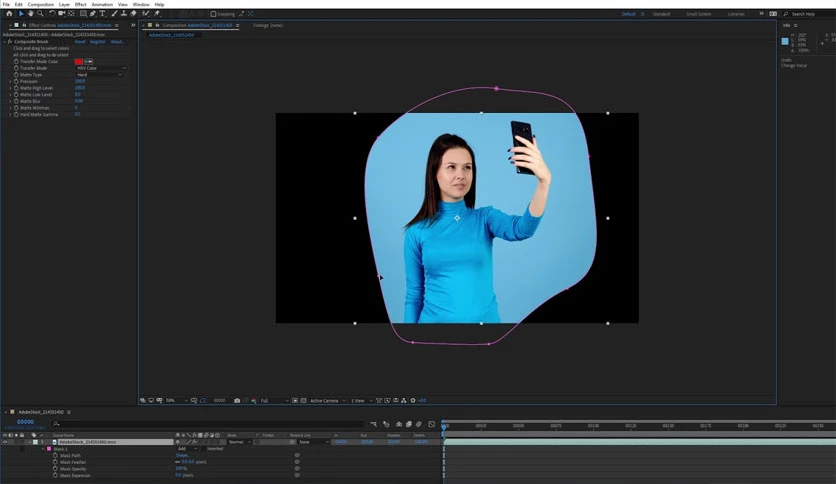Toggle stopwatch for Mask Path

tap(55, 455)
